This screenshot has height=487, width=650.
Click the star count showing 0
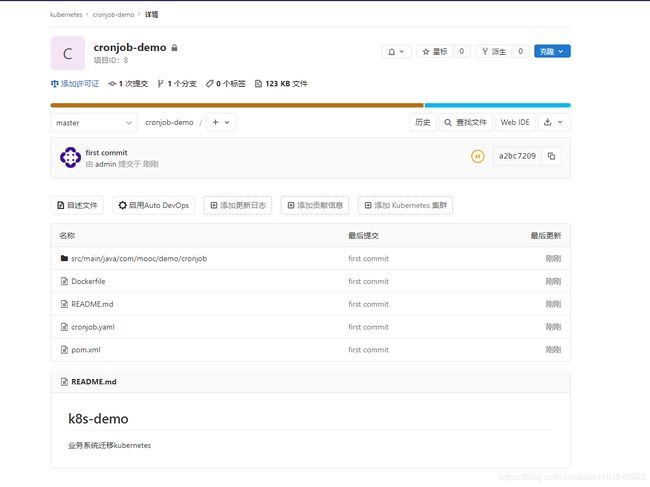(461, 51)
